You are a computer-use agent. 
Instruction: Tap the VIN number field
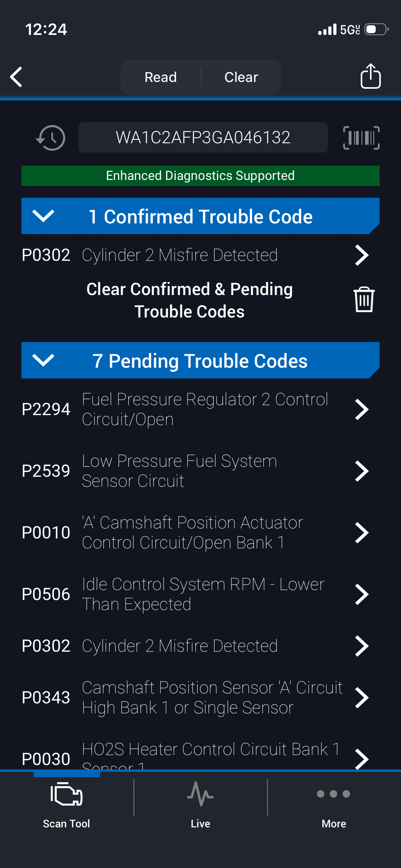203,138
